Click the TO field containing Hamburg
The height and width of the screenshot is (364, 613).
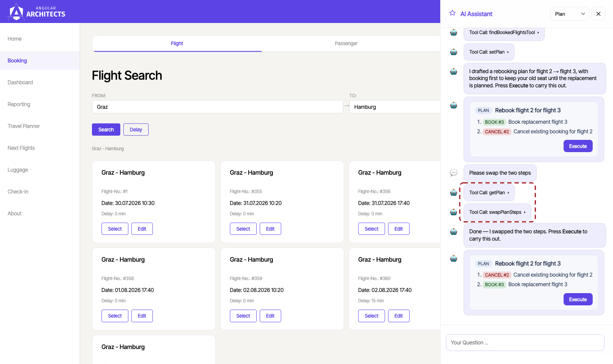pyautogui.click(x=395, y=107)
